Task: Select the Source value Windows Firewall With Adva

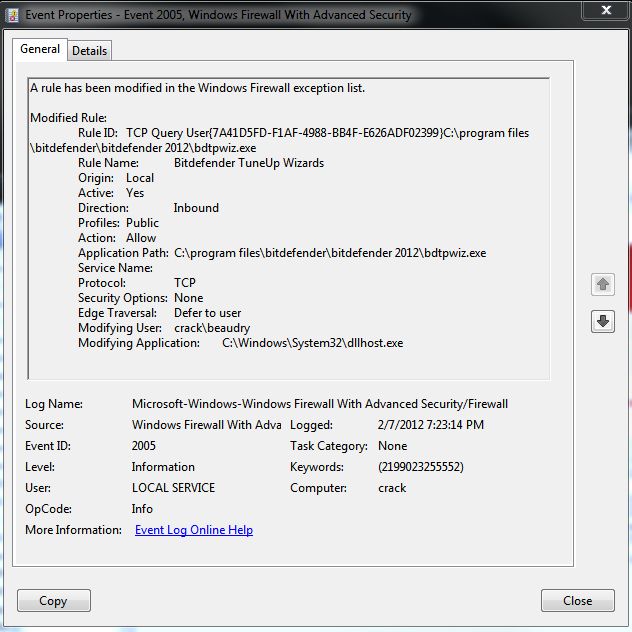Action: point(206,425)
